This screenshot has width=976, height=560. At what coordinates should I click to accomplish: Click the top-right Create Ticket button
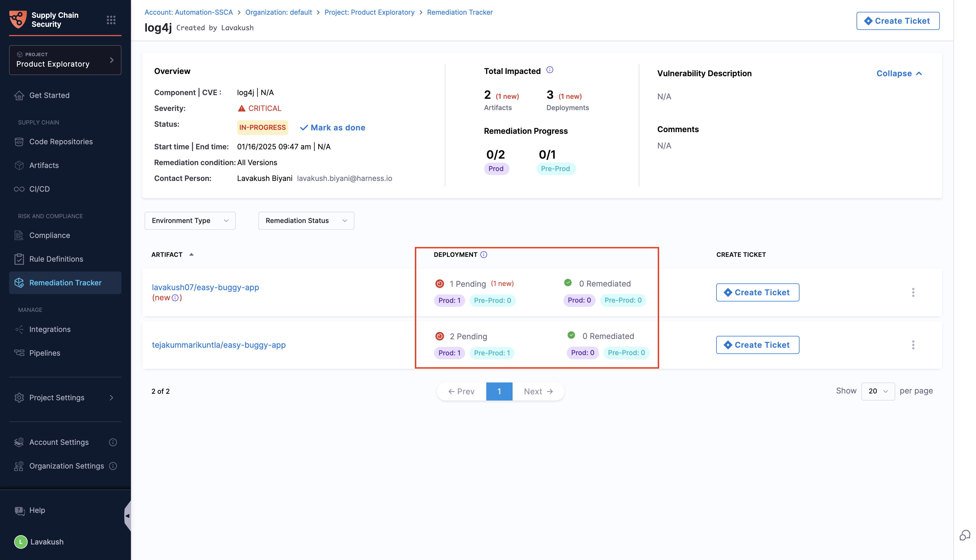coord(897,21)
